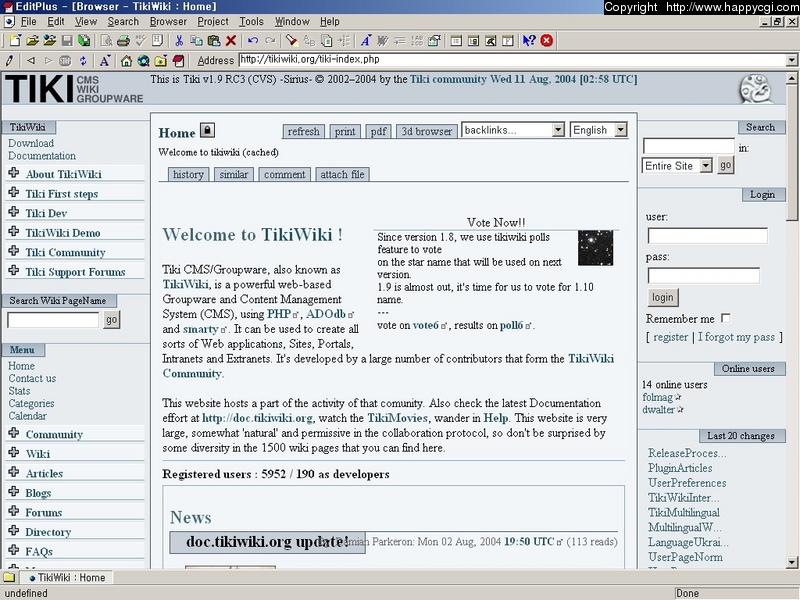Expand the Articles menu section
The width and height of the screenshot is (800, 600).
[x=14, y=472]
